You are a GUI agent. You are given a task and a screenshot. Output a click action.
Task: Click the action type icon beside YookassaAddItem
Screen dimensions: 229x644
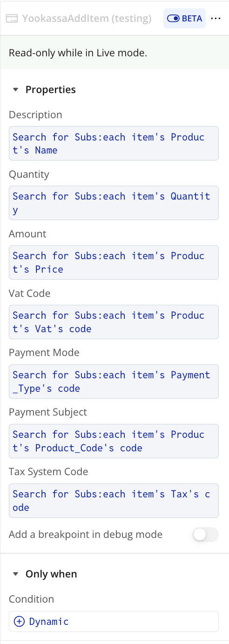[x=12, y=19]
